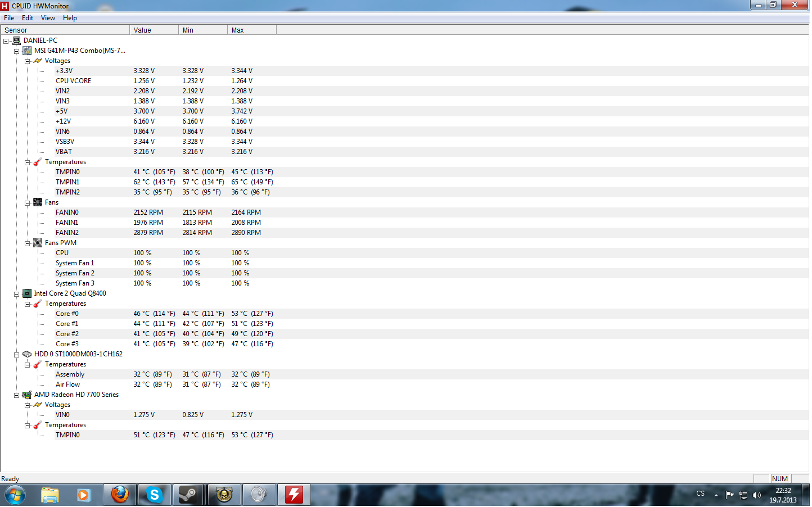812x507 pixels.
Task: Click the "Ready" text in the status bar
Action: click(10, 479)
